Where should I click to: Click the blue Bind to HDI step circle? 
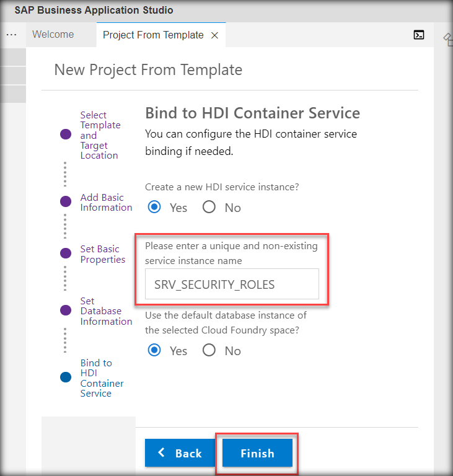[x=66, y=377]
